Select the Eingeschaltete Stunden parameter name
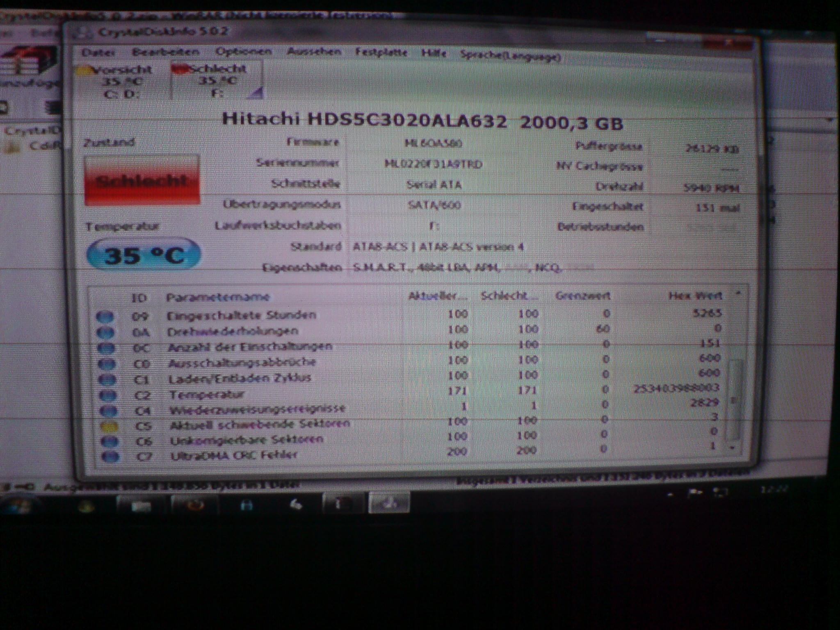The height and width of the screenshot is (630, 840). coord(241,315)
